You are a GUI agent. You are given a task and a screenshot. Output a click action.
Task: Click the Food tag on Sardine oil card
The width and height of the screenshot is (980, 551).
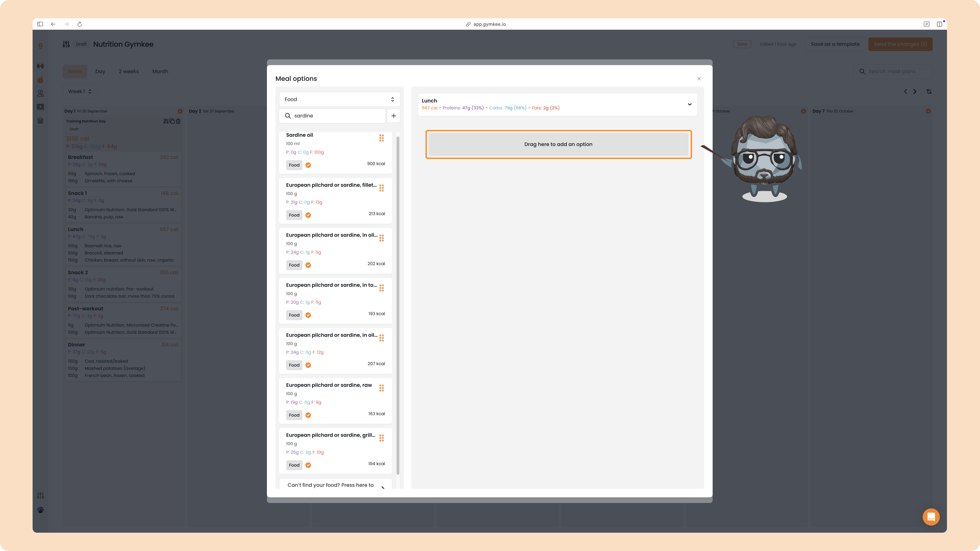pyautogui.click(x=294, y=165)
